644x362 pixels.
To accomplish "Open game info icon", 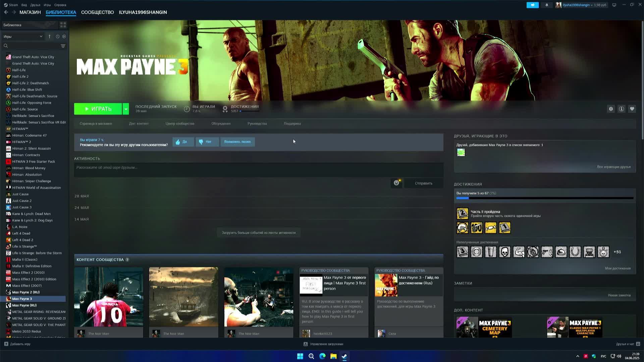I will point(622,109).
